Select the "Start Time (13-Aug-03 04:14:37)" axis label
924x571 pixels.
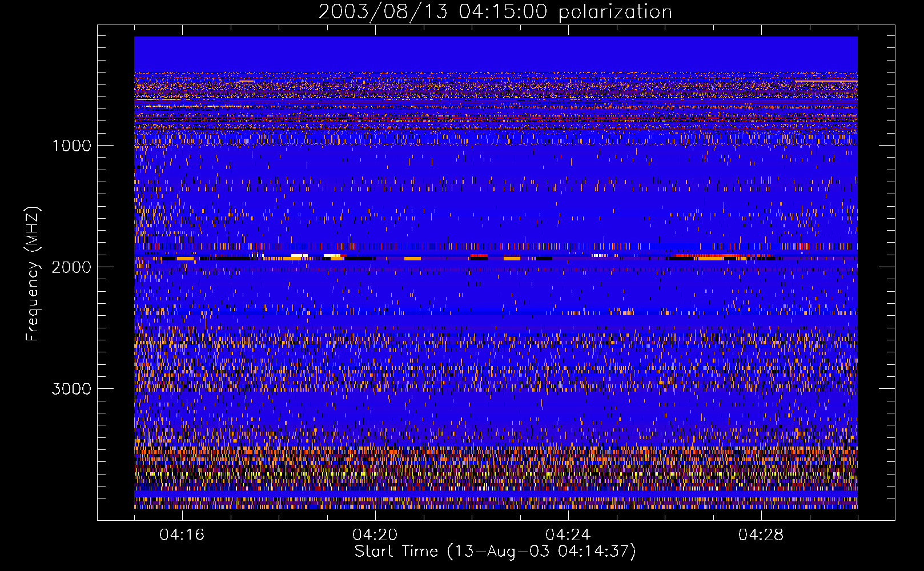(495, 552)
